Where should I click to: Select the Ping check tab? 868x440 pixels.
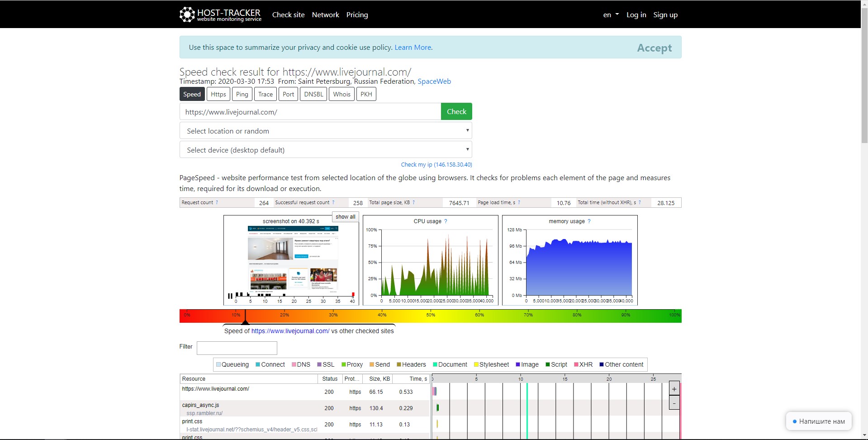pyautogui.click(x=242, y=94)
